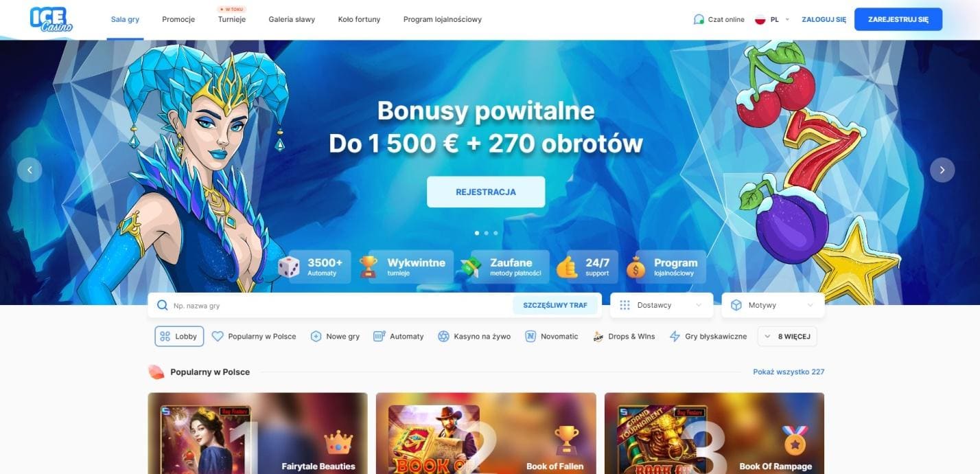The image size is (980, 474).
Task: Click the search magnifier icon
Action: click(x=163, y=305)
